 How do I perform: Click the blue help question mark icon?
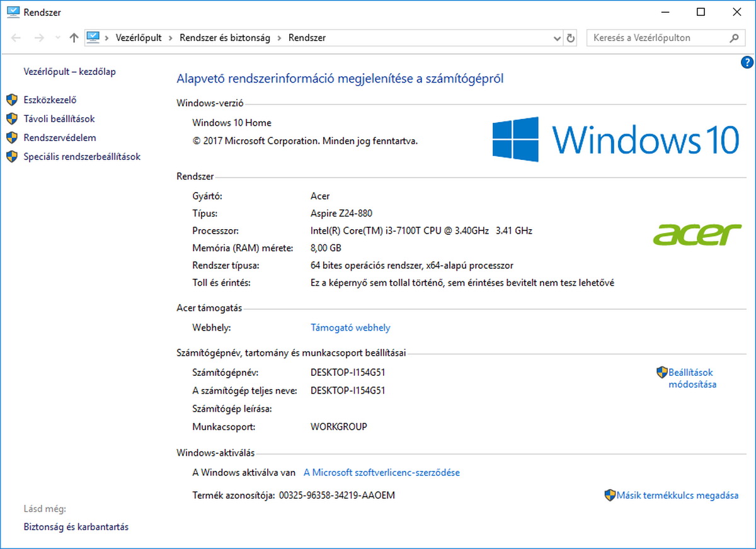[747, 62]
